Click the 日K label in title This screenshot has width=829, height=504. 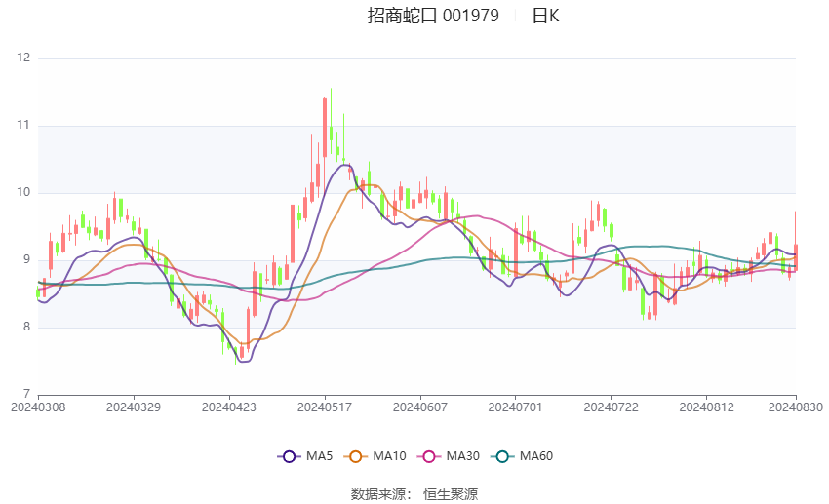[x=545, y=16]
